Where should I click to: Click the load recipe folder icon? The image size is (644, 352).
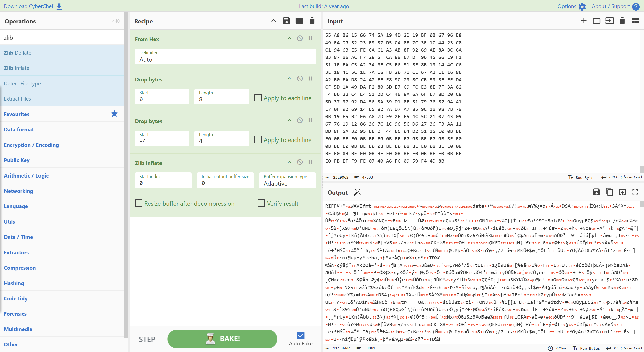coord(299,21)
